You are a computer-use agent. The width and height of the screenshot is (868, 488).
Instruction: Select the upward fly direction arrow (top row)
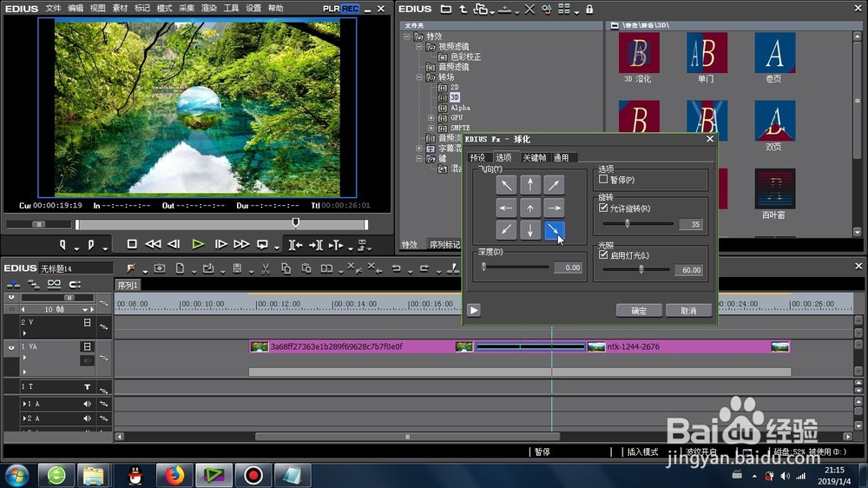pos(529,185)
